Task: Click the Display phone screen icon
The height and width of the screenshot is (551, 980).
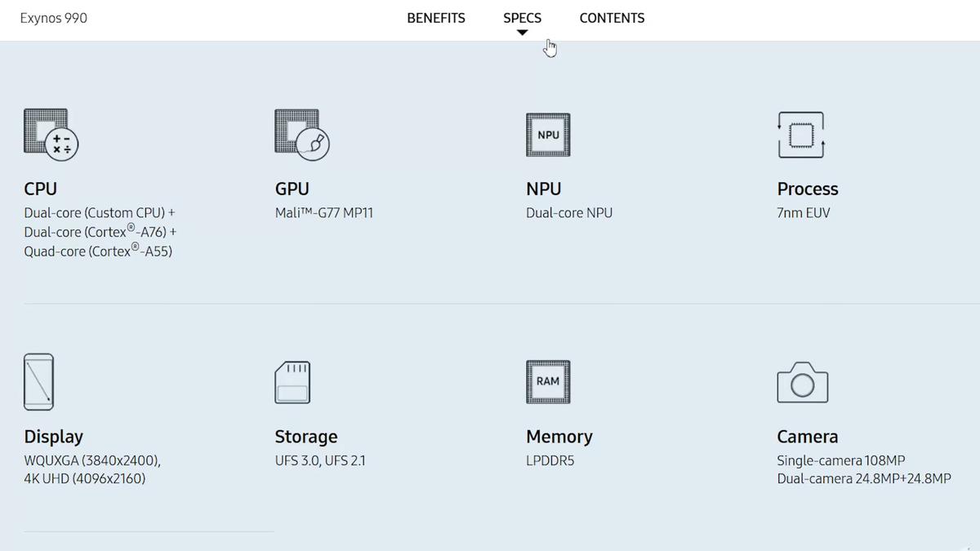Action: (38, 381)
